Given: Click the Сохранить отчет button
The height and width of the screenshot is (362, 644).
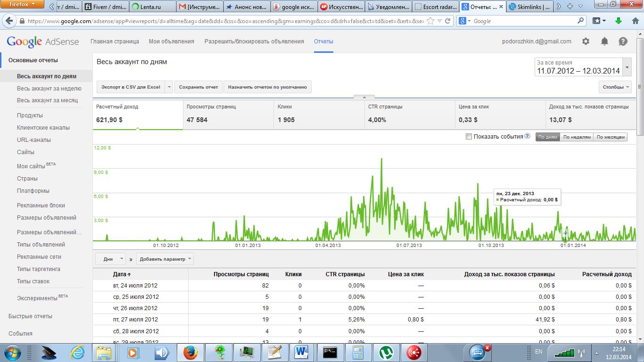Looking at the screenshot, I should click(x=198, y=87).
